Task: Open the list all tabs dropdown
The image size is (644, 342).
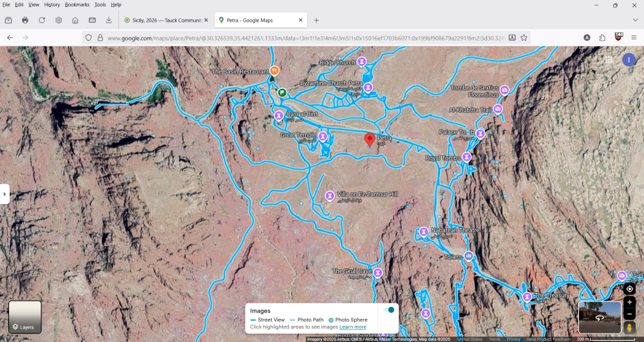Action: (636, 20)
